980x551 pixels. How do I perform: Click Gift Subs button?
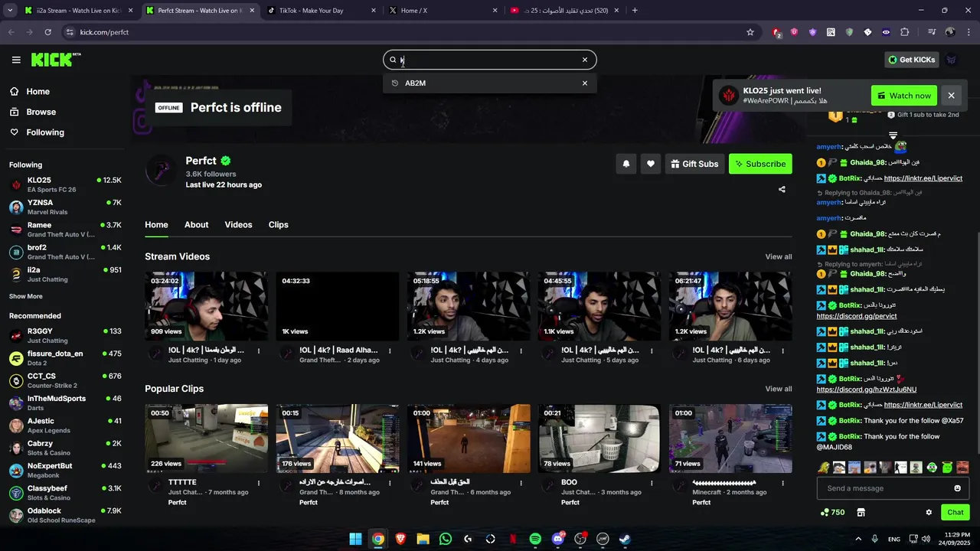tap(694, 164)
